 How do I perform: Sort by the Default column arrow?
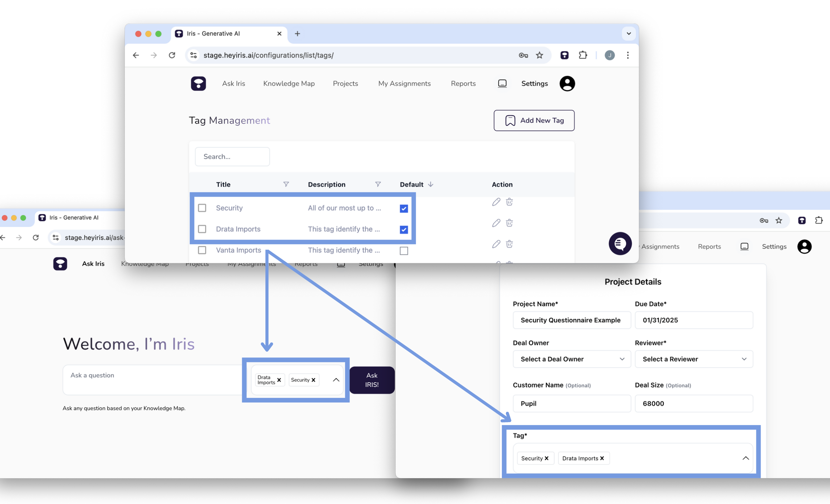[430, 184]
